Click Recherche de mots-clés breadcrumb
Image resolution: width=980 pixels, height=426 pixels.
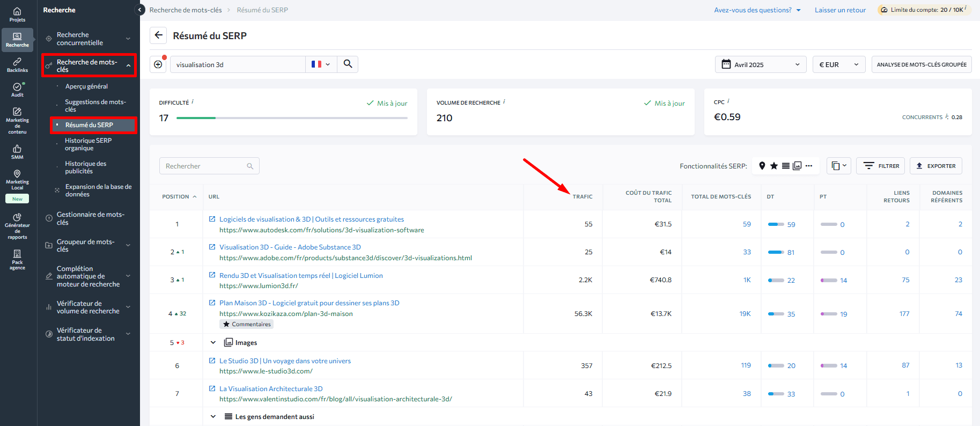186,10
